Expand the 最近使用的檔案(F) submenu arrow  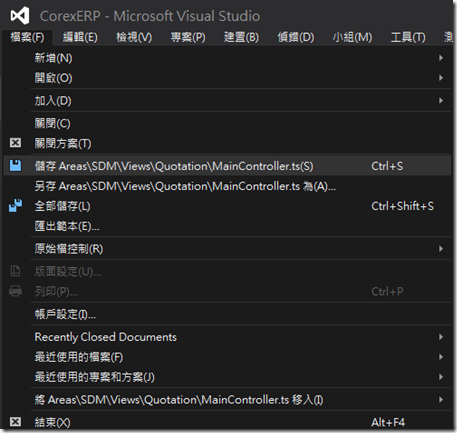tap(441, 357)
